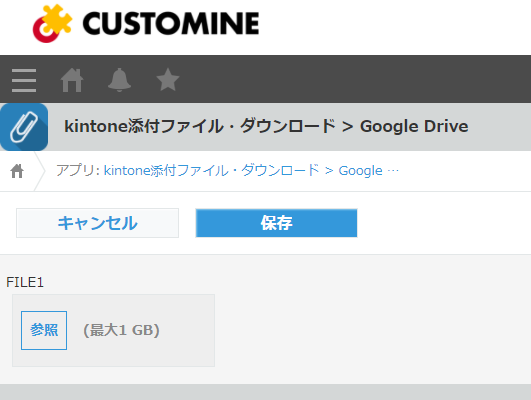Click the キャンセル button
Image resolution: width=531 pixels, height=400 pixels.
[98, 223]
